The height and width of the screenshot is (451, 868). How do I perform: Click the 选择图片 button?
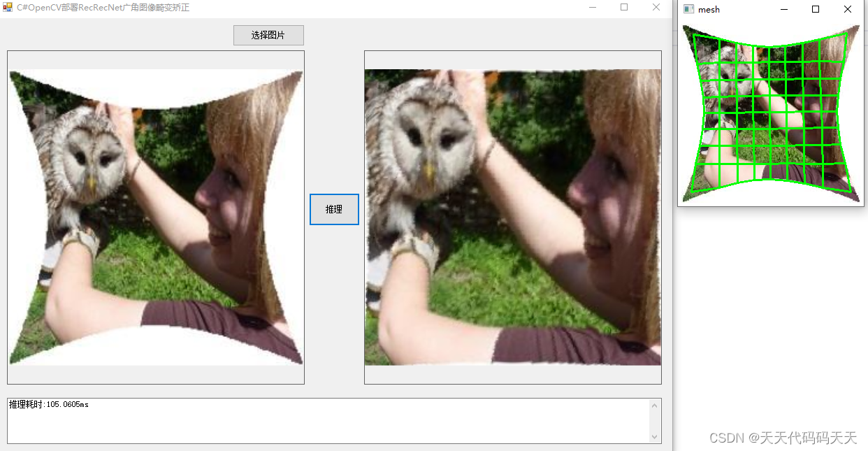(268, 35)
